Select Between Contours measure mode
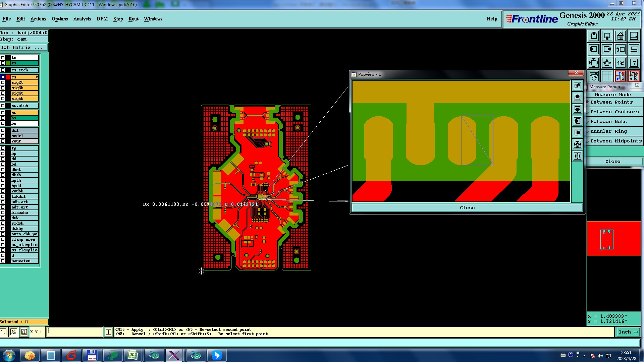This screenshot has height=362, width=644. click(614, 112)
